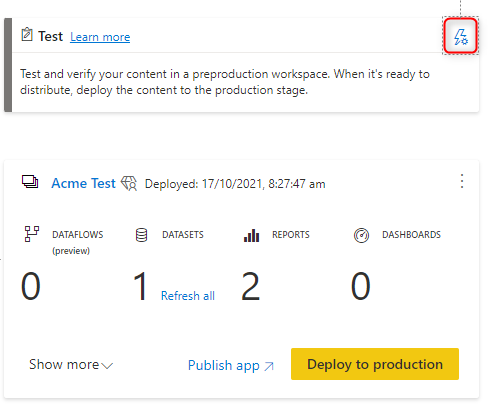This screenshot has width=492, height=413.
Task: Open the Learn more link
Action: 100,37
